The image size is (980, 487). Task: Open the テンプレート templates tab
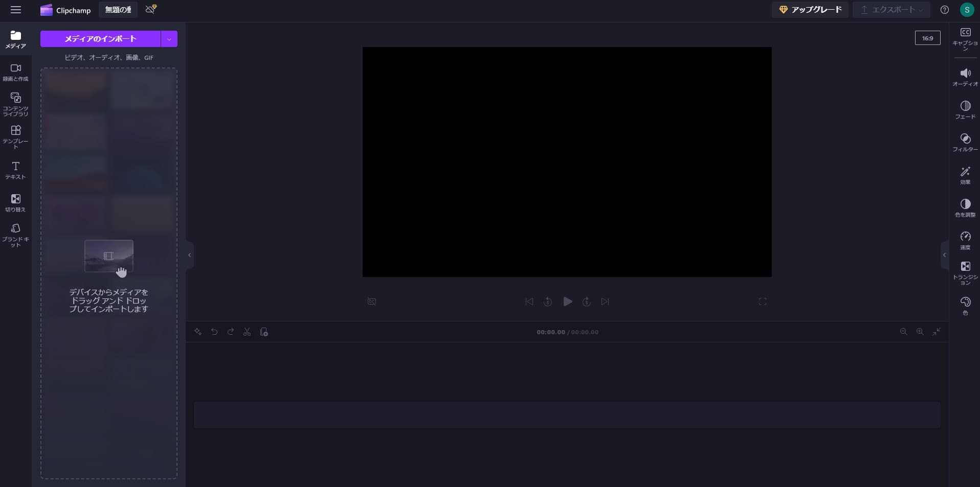pos(16,137)
